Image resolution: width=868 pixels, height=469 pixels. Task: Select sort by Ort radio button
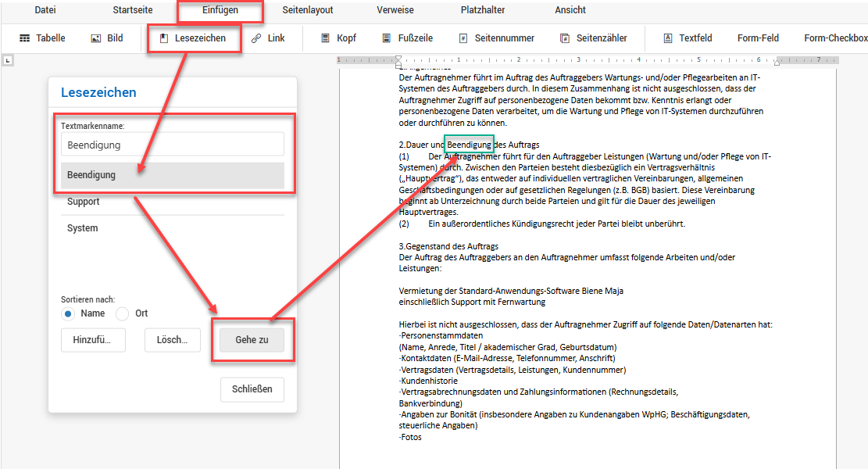[122, 314]
